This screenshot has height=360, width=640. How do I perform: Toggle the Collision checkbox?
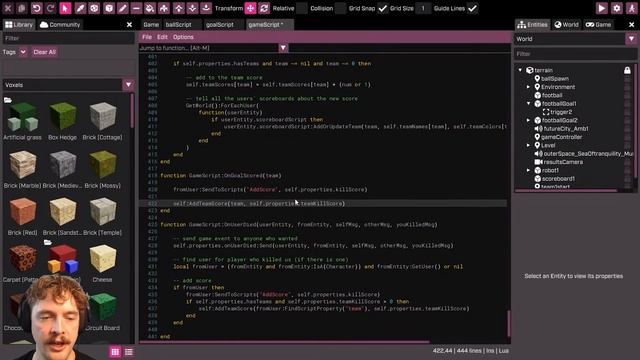[340, 8]
